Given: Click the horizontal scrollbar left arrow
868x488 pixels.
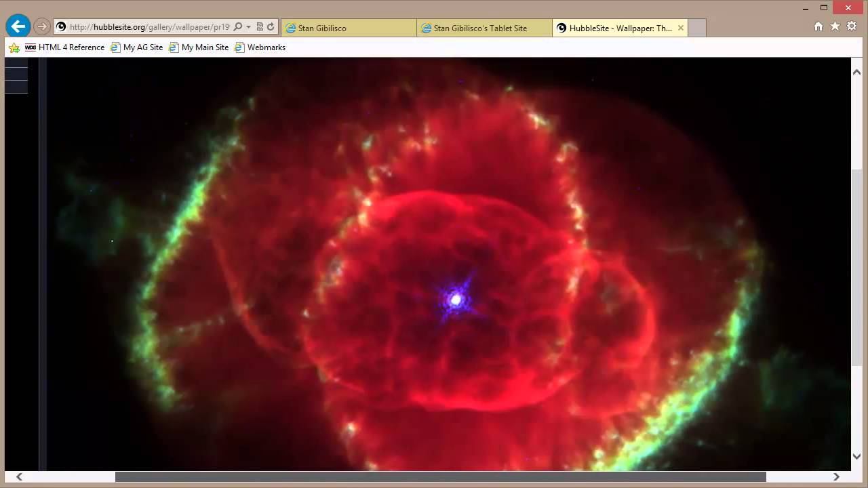Looking at the screenshot, I should 19,476.
